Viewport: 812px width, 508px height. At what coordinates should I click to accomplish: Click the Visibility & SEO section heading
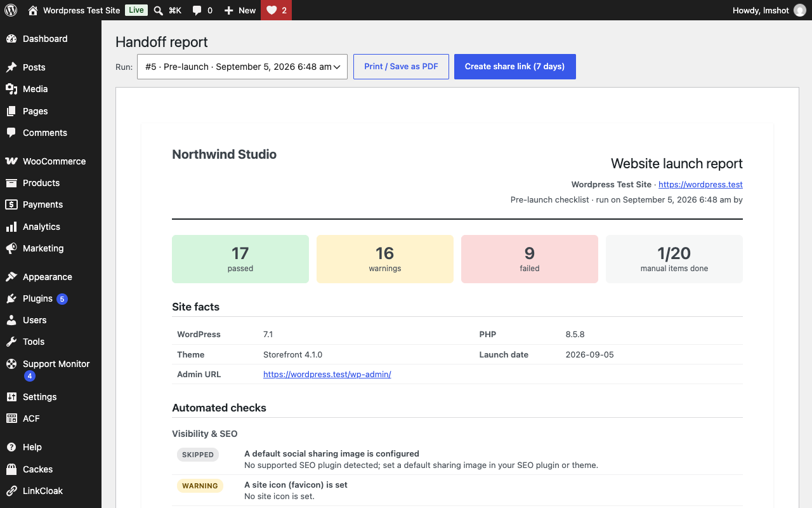tap(205, 434)
